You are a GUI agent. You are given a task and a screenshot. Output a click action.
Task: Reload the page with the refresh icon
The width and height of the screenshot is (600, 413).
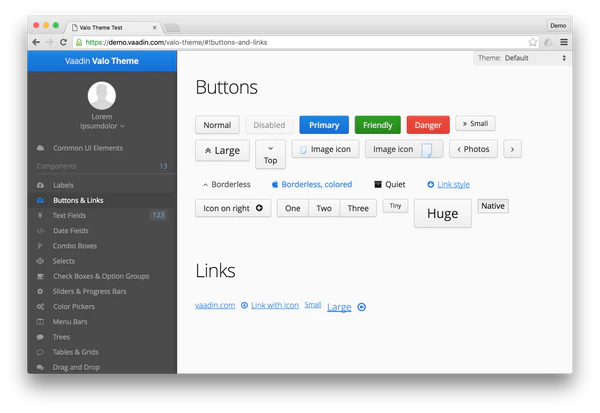click(65, 42)
